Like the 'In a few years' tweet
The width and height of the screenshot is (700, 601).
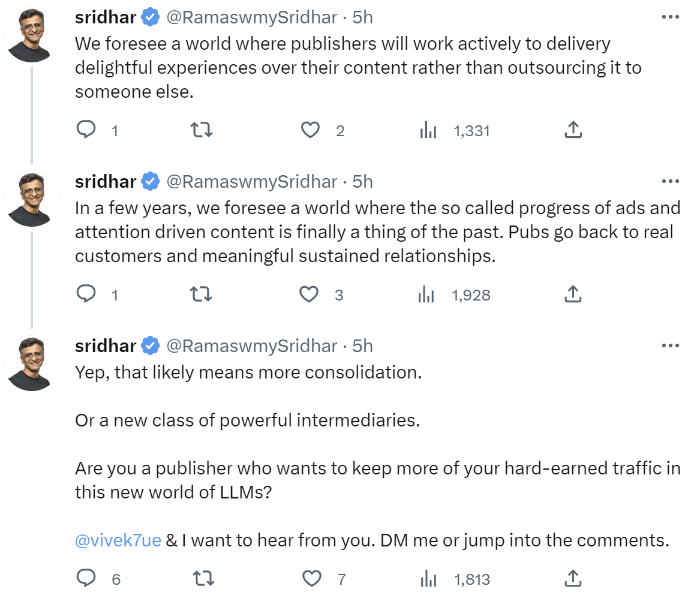coord(309,294)
